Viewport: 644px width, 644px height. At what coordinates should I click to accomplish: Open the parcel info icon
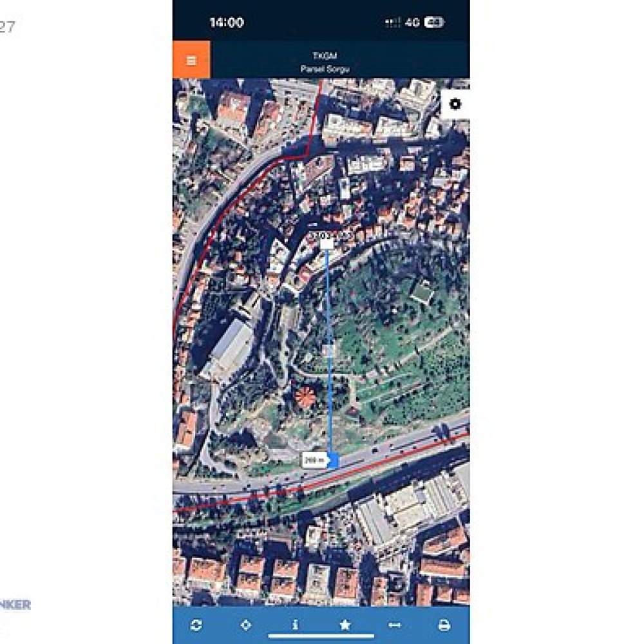point(296,625)
